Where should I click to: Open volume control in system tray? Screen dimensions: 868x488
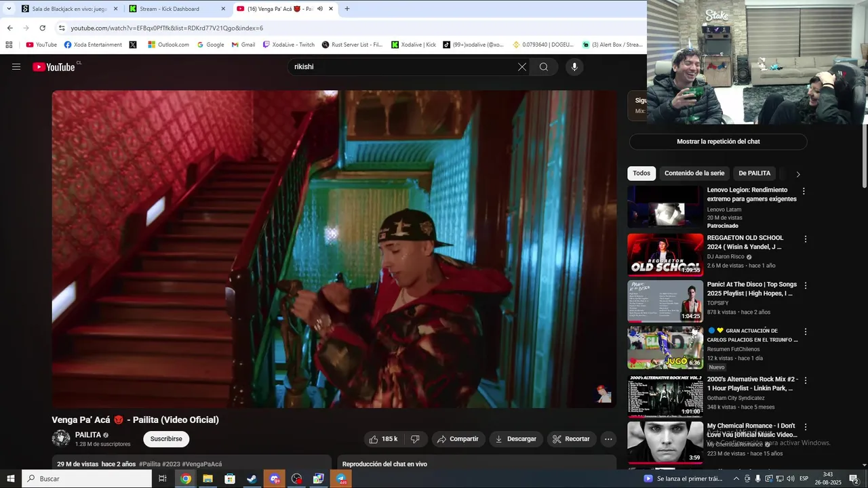tap(791, 479)
